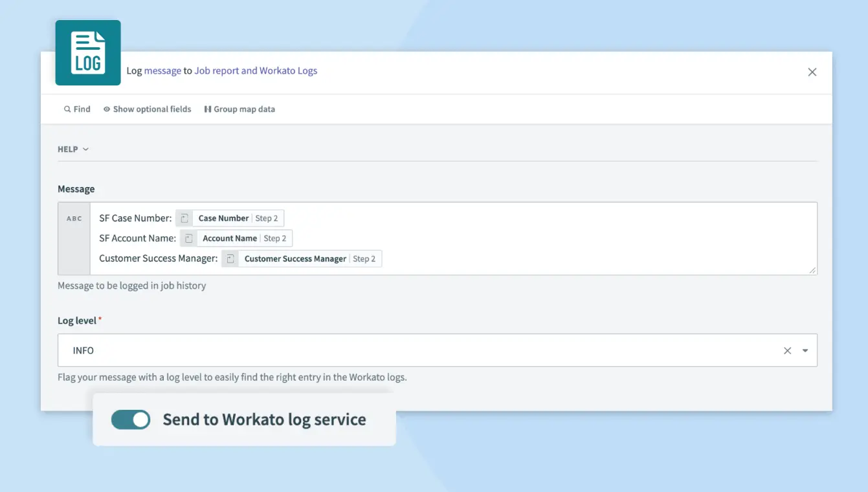Click 'Send to Workato log service' label

(264, 419)
